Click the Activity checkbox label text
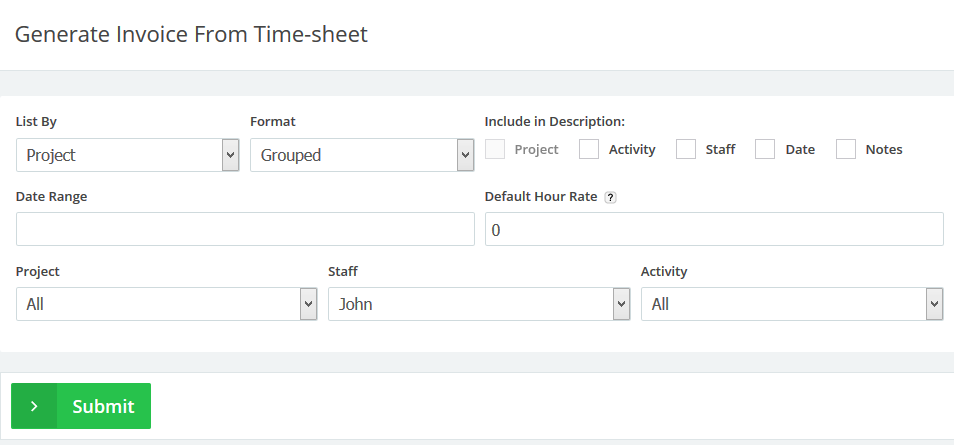 632,150
